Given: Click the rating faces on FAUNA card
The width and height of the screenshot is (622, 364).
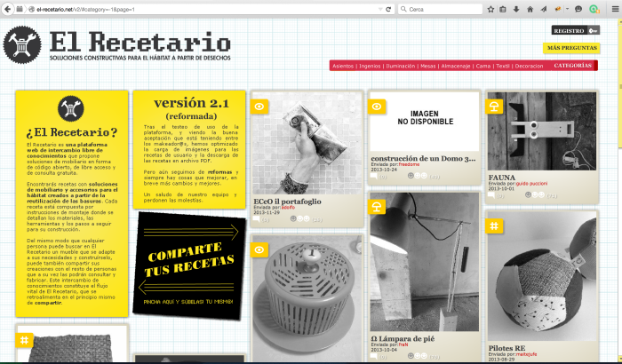Looking at the screenshot, I should pos(534,194).
